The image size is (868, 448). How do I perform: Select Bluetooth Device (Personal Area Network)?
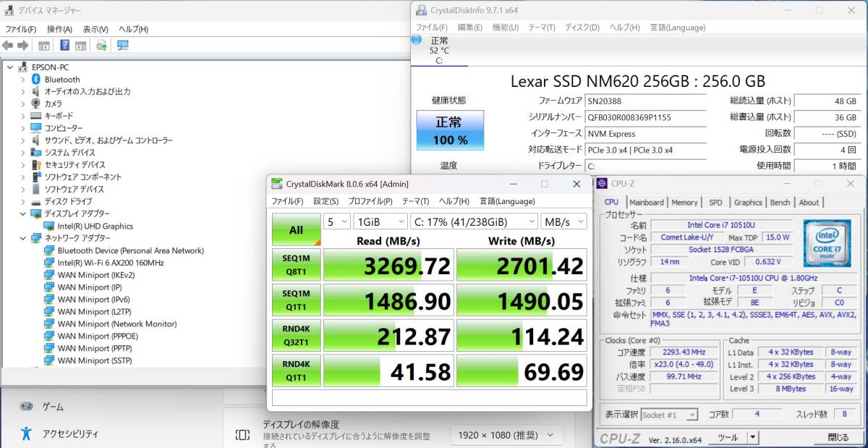(x=131, y=250)
